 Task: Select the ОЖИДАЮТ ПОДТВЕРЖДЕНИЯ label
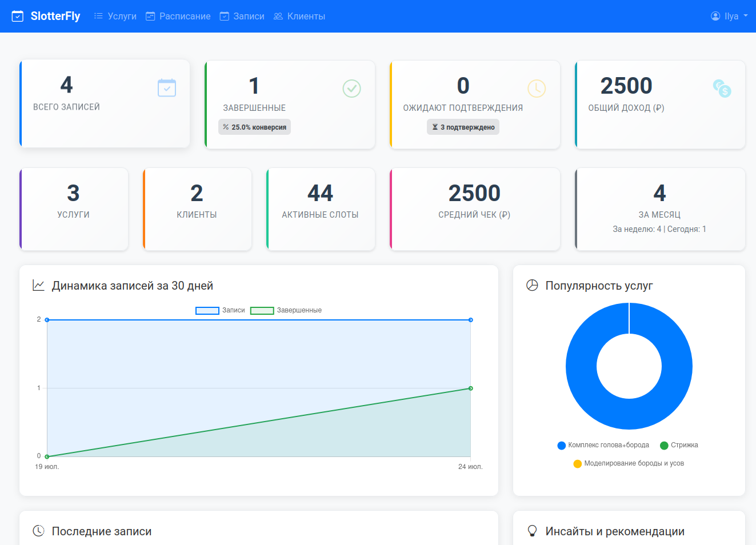click(x=463, y=107)
